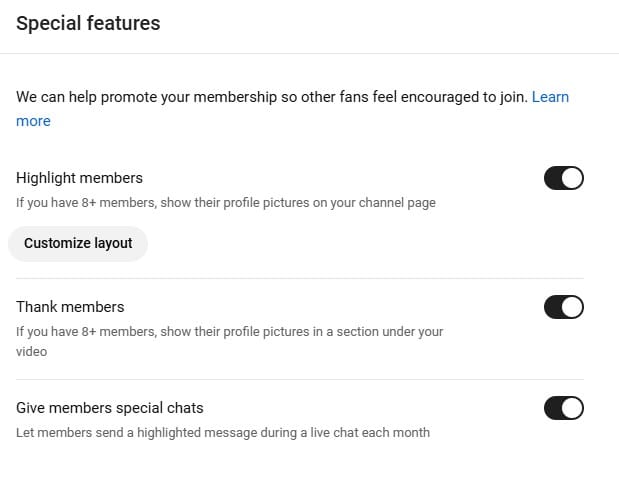Disable monthly highlighted live chat messages
The width and height of the screenshot is (619, 493).
563,408
